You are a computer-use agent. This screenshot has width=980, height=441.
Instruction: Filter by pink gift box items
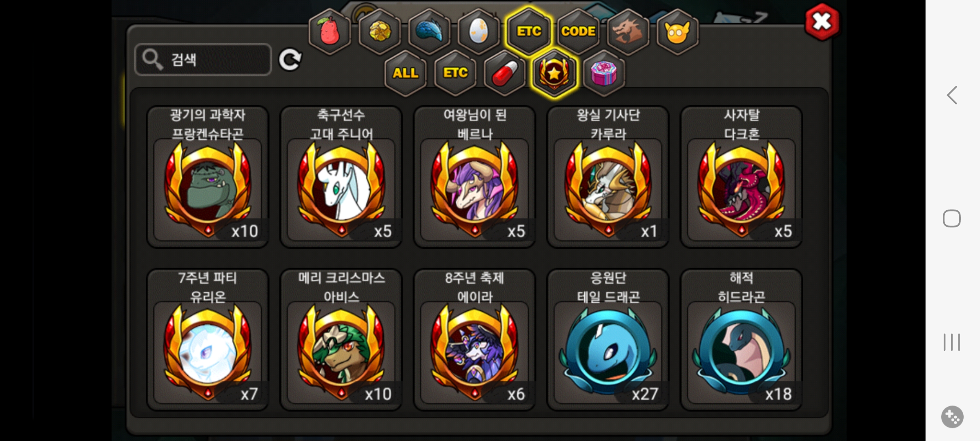point(604,73)
